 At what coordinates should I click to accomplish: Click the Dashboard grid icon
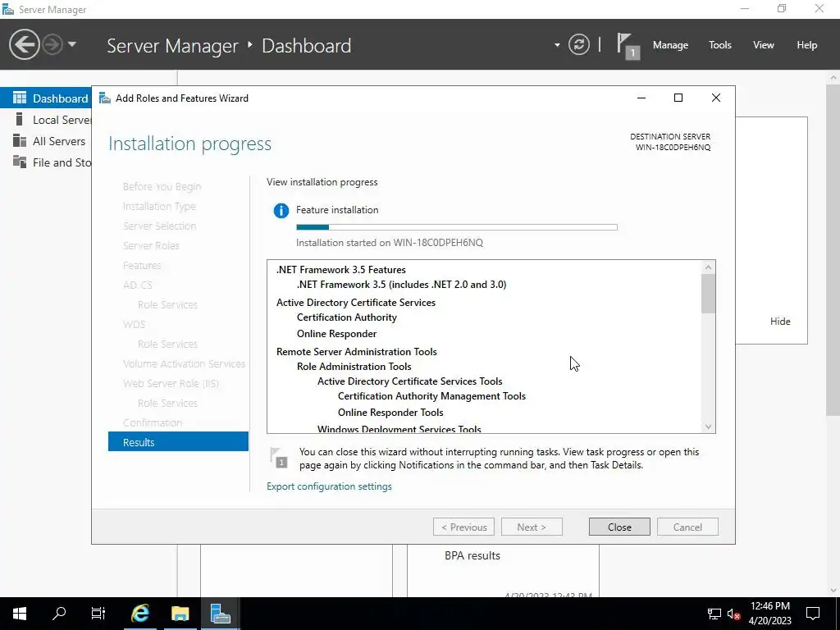coord(20,98)
